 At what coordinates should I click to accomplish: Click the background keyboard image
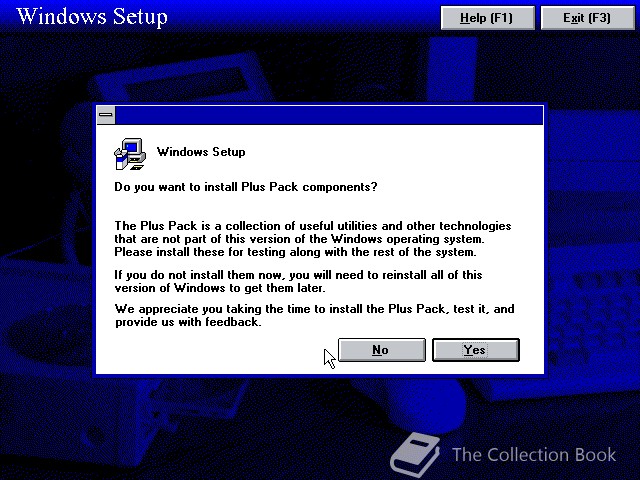click(592, 302)
